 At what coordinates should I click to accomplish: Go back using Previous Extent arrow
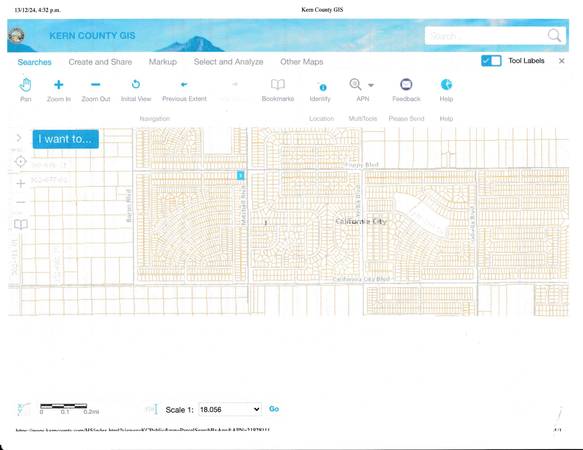[184, 84]
